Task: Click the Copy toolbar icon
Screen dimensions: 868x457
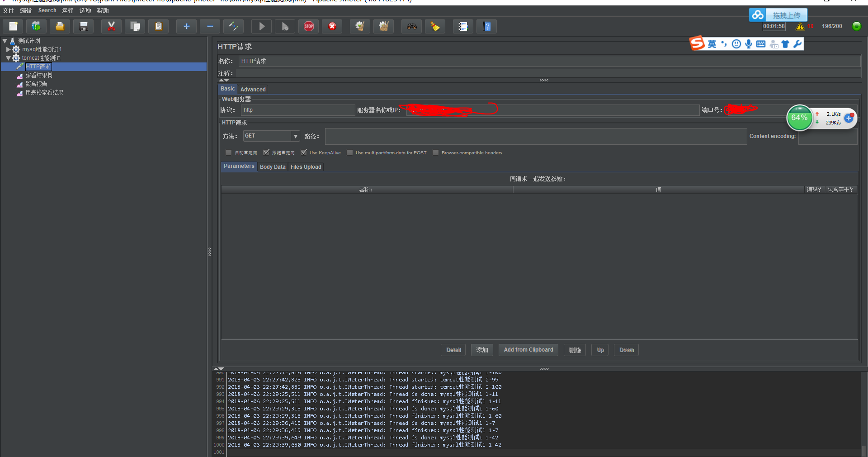Action: pos(135,26)
